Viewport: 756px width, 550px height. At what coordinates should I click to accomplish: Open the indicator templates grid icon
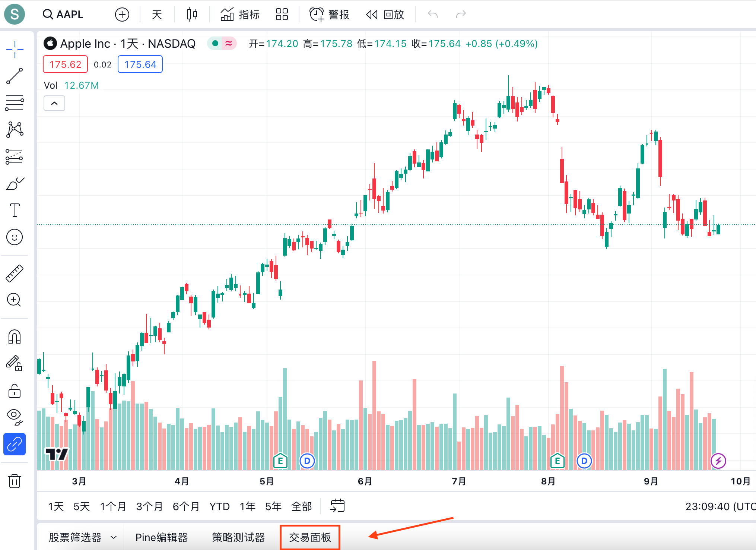[x=282, y=15]
